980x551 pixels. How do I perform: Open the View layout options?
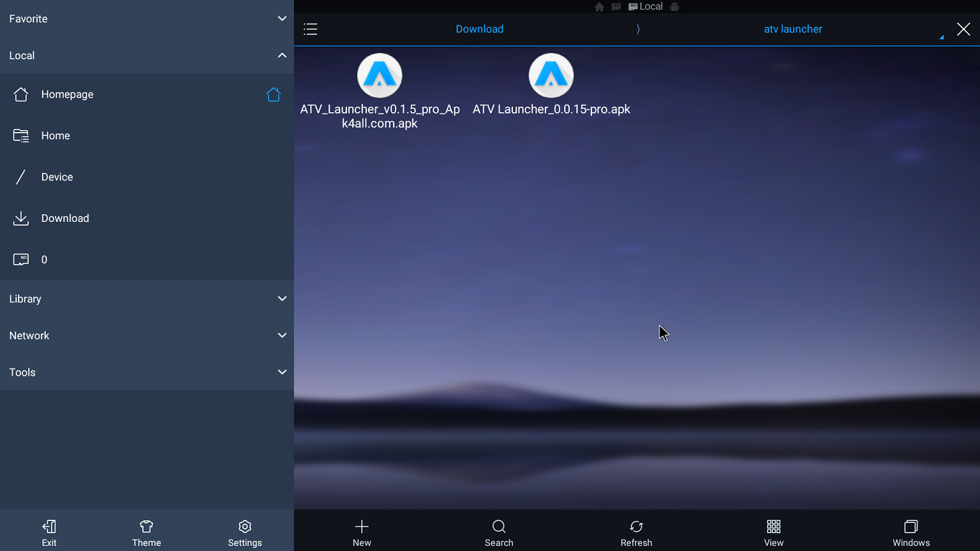[x=773, y=533]
